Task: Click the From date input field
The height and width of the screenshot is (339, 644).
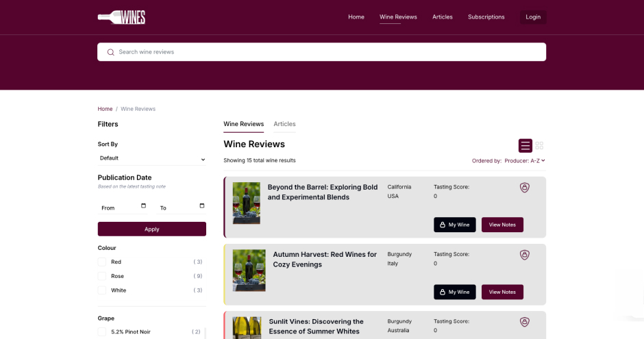Action: [123, 208]
